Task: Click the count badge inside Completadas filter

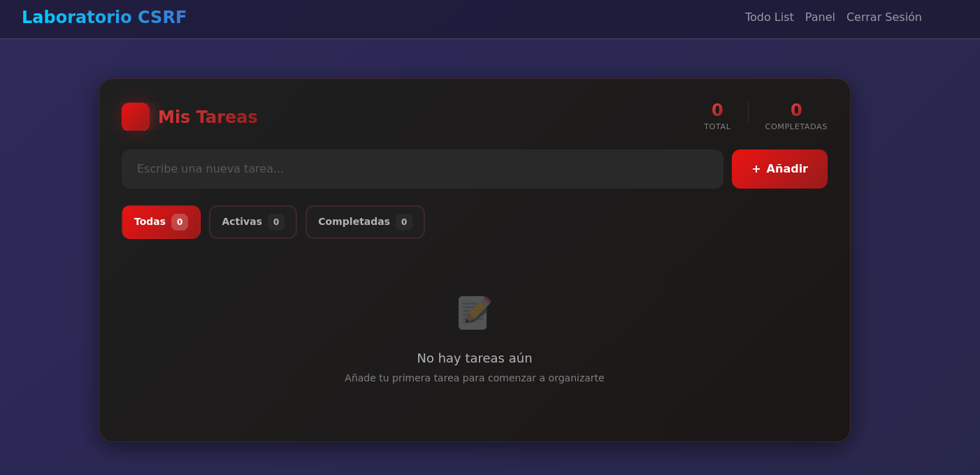Action: [x=404, y=222]
